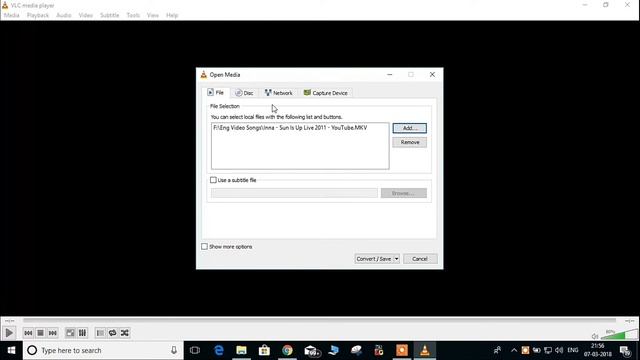Click the Convert / Save button
This screenshot has width=640, height=360.
[x=373, y=259]
